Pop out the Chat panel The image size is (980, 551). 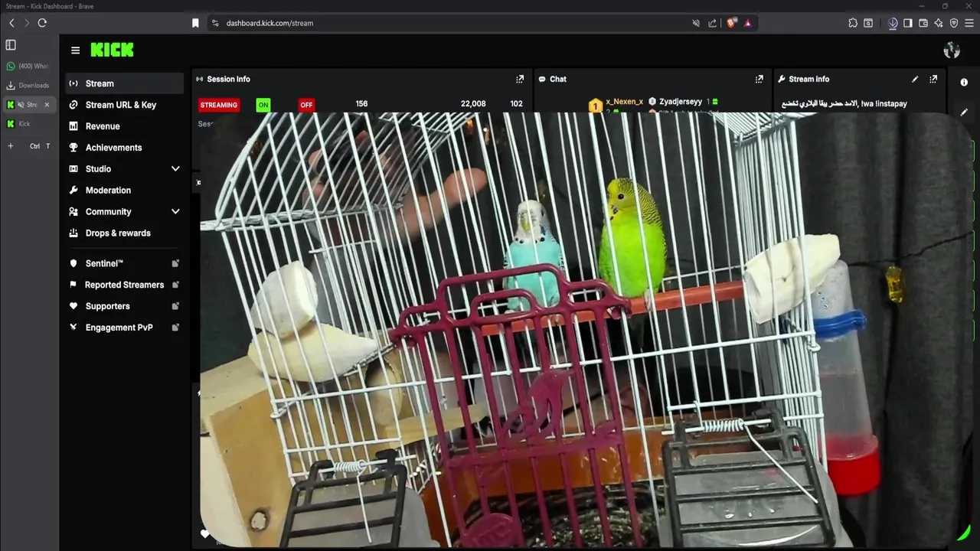759,79
